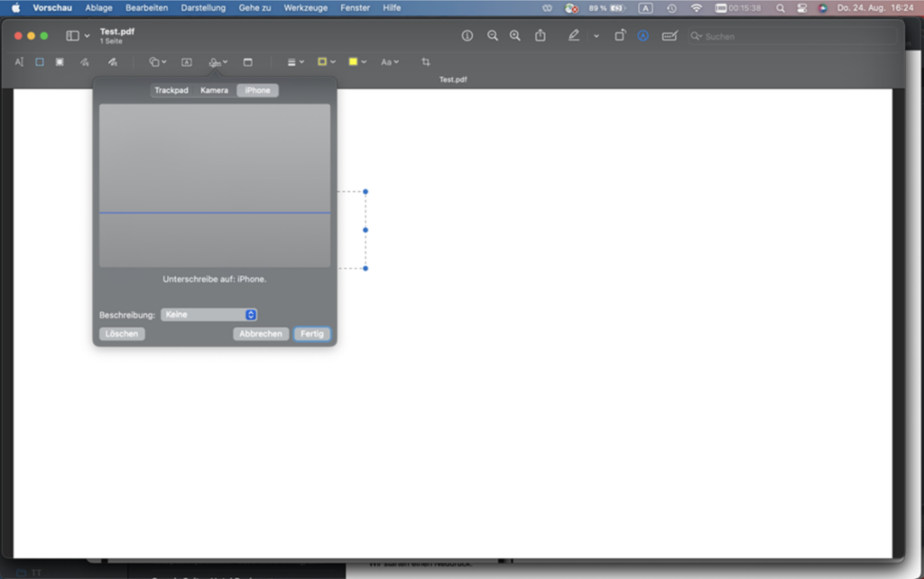Open the line style dropdown
Image resolution: width=924 pixels, height=579 pixels.
click(295, 62)
